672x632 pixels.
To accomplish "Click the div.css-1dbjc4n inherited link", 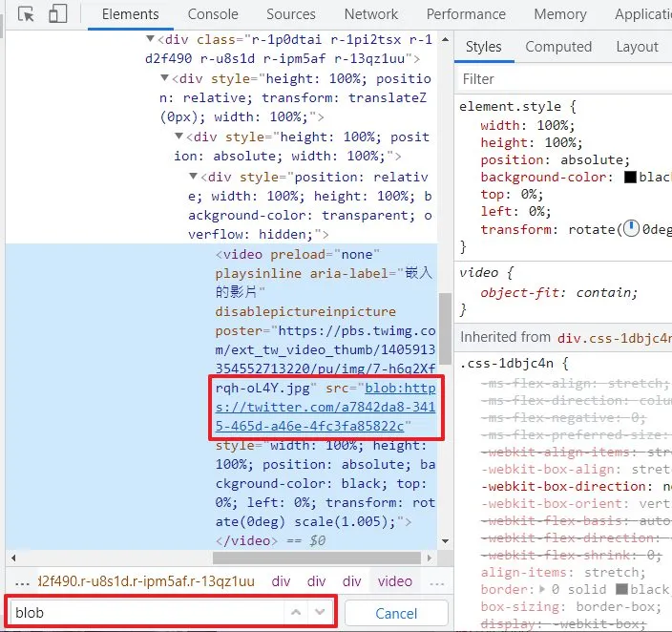I will 615,338.
